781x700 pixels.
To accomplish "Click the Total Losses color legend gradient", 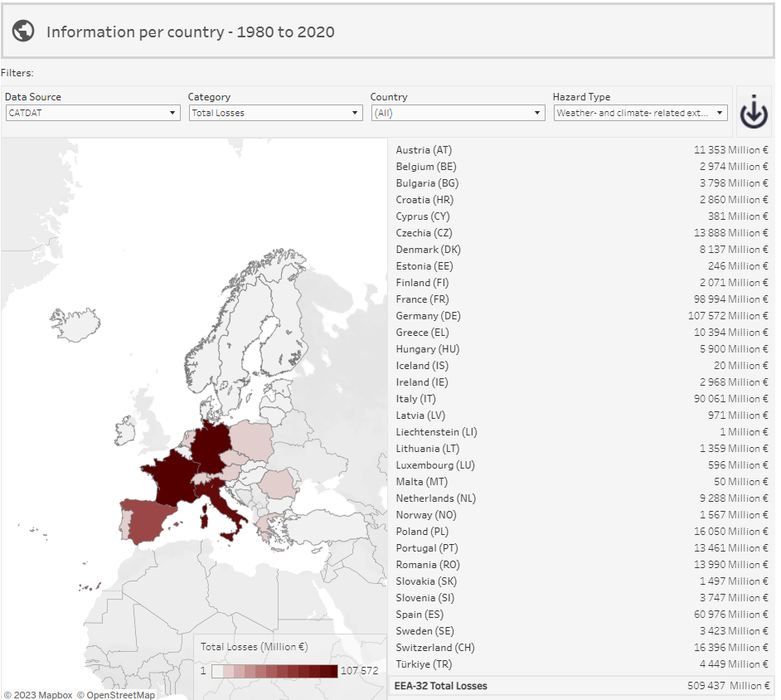I will point(274,671).
